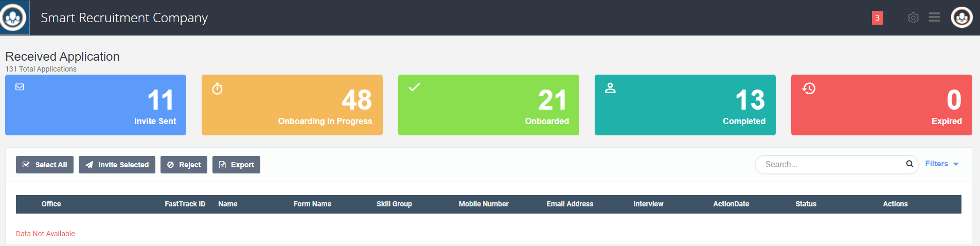Click the user profile avatar
The width and height of the screenshot is (980, 246).
point(961,17)
